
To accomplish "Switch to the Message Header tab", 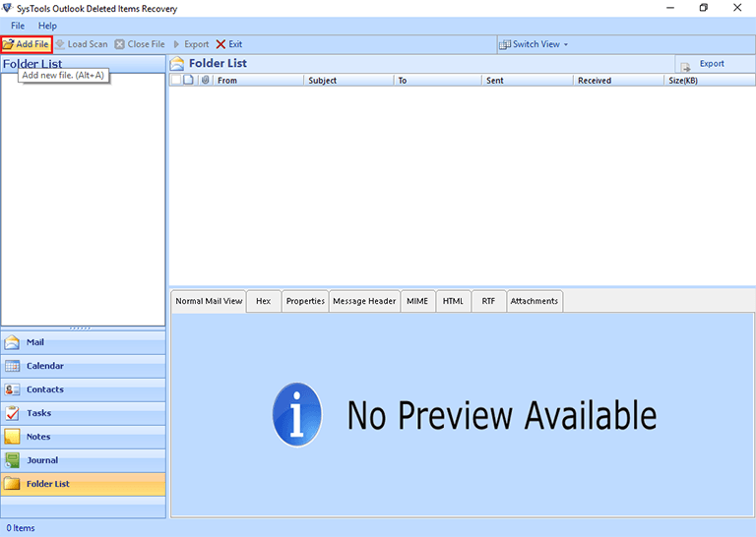I will pyautogui.click(x=364, y=302).
